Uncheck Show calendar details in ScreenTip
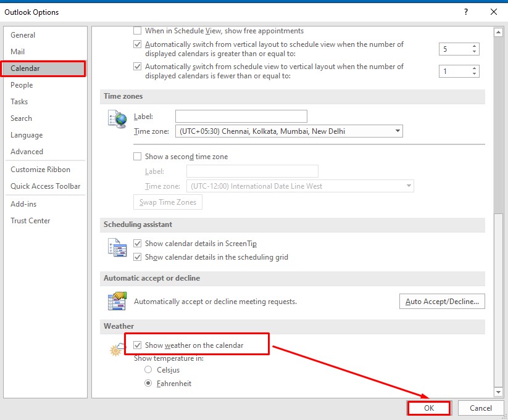508x420 pixels. (x=137, y=244)
